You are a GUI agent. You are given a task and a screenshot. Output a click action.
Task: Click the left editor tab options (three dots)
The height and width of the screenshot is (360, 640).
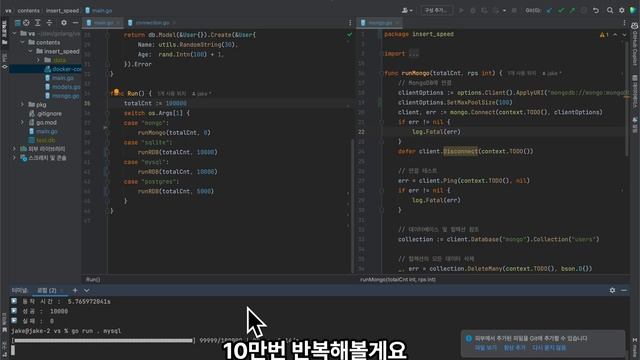point(350,23)
